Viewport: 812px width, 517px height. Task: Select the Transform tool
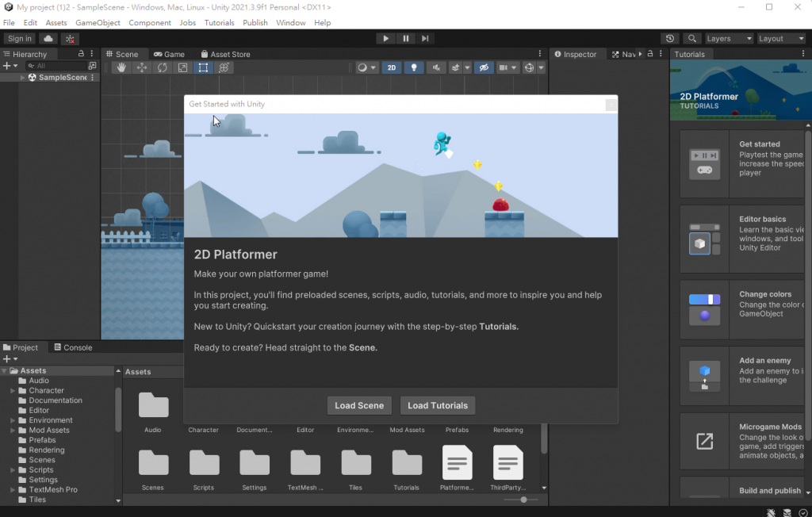[224, 68]
